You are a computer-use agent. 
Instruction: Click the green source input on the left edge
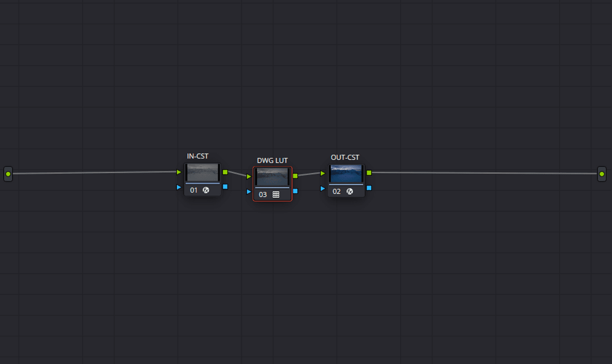pos(8,174)
